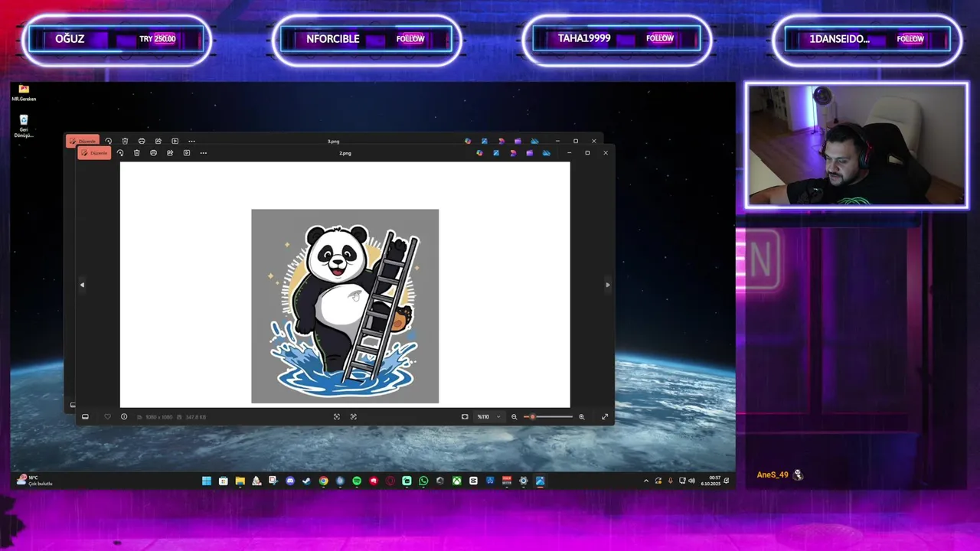The height and width of the screenshot is (551, 980).
Task: Click the zoom slider handle
Action: point(533,417)
